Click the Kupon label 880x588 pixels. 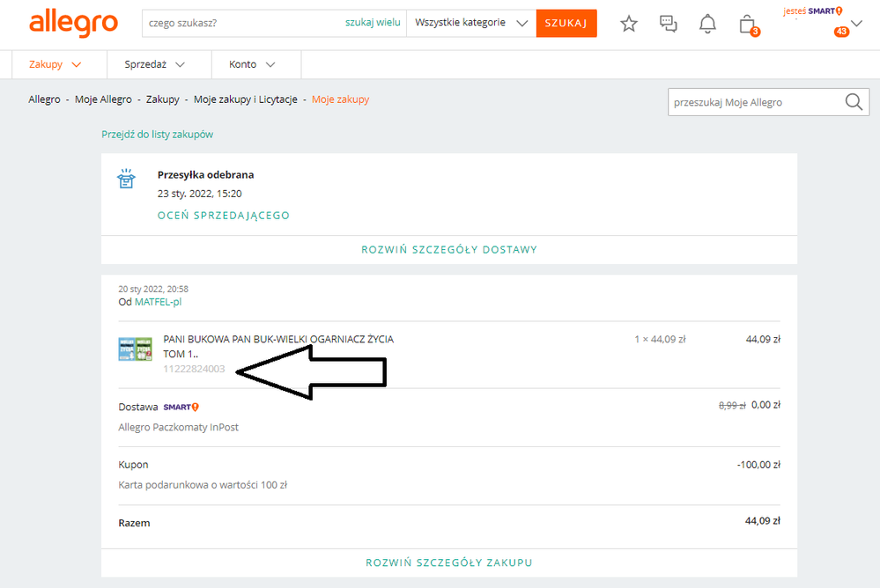134,465
